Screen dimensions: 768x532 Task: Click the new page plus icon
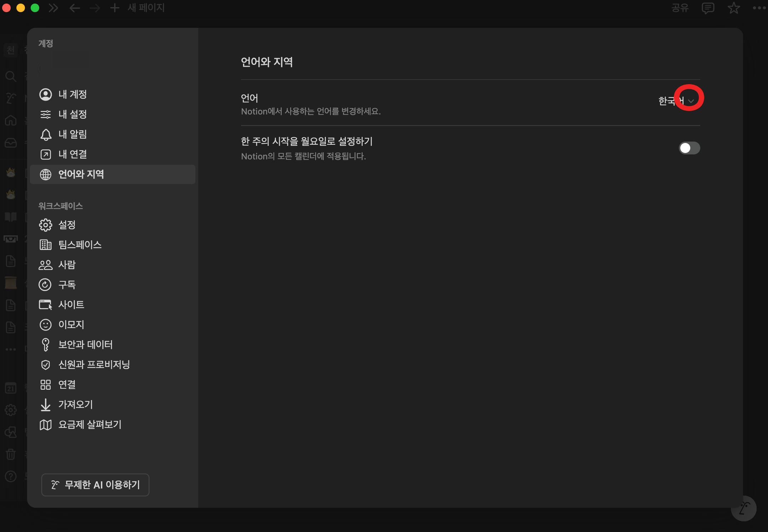[114, 8]
